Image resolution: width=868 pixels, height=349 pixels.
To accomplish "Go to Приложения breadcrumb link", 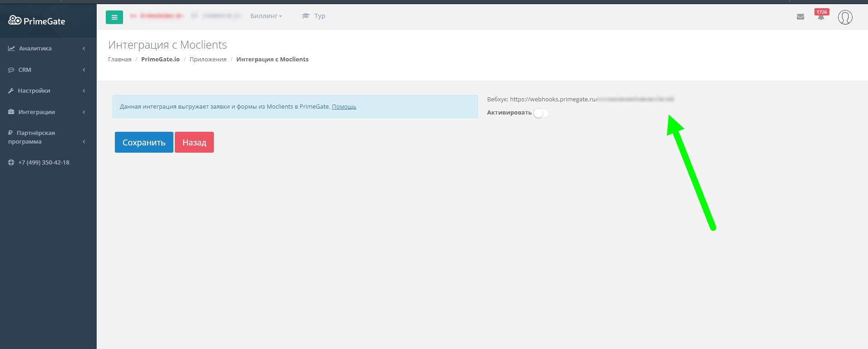I will [x=208, y=60].
